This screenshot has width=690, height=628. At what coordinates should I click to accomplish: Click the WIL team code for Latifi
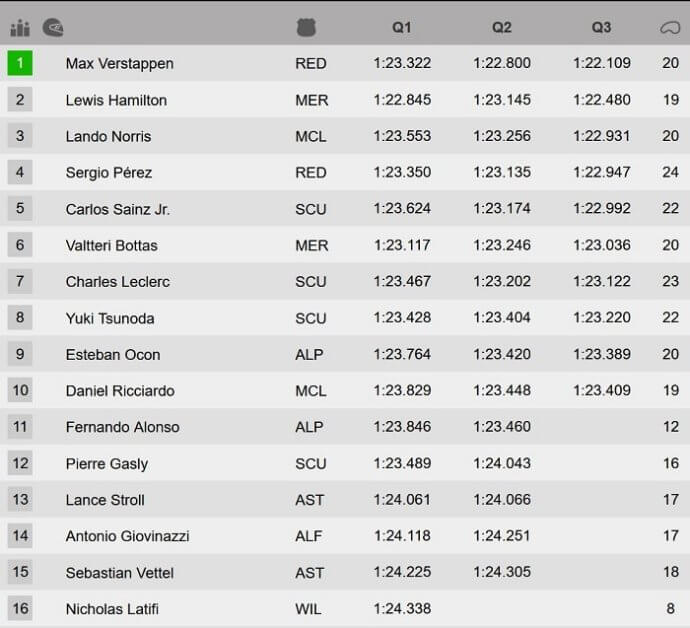point(308,609)
